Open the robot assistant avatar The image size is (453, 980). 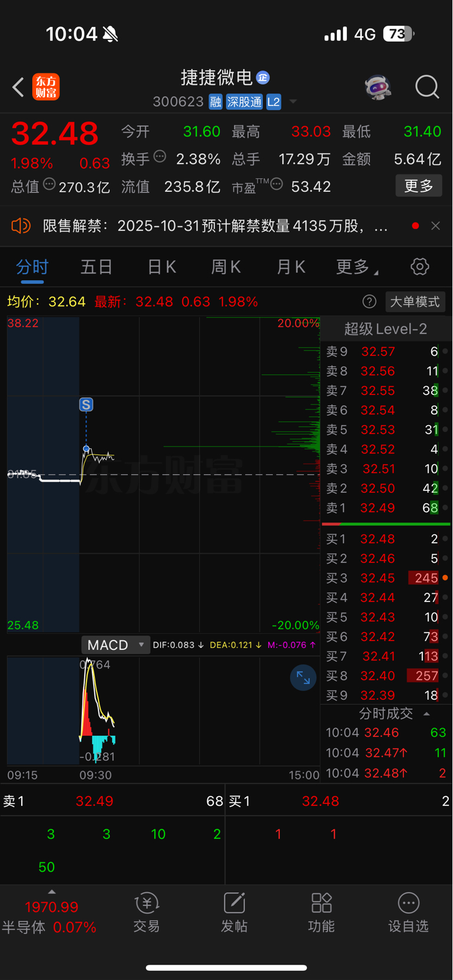tap(378, 87)
